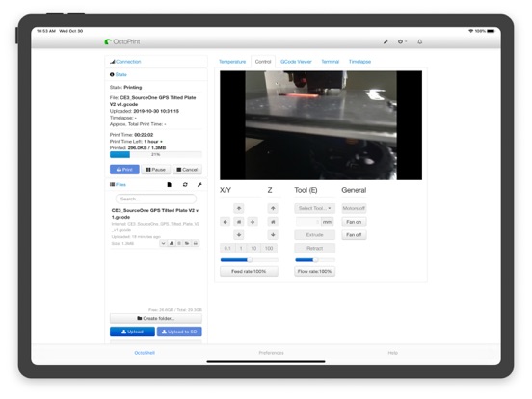Raise Z axis up arrow
532x399 pixels.
(x=273, y=208)
